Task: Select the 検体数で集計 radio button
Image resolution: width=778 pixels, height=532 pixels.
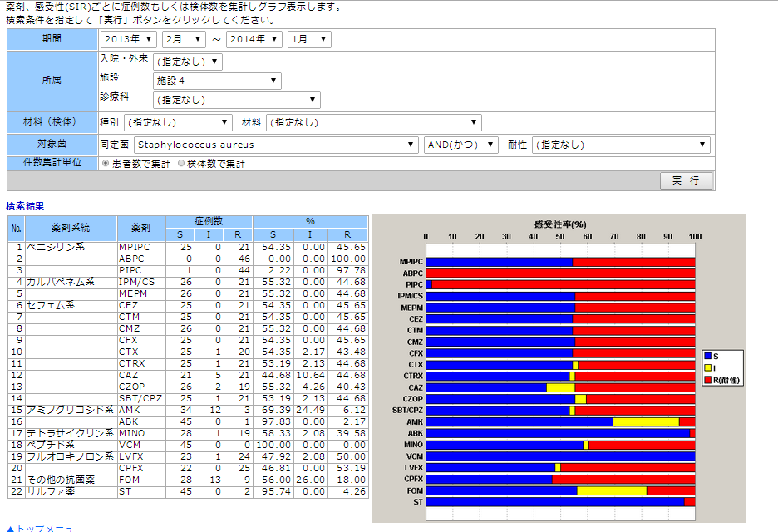Action: tap(182, 164)
